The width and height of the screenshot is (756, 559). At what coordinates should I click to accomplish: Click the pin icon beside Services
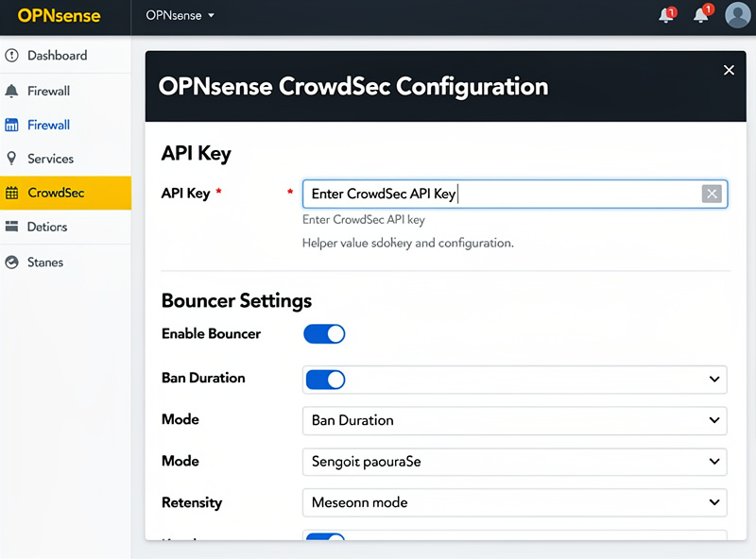[11, 159]
